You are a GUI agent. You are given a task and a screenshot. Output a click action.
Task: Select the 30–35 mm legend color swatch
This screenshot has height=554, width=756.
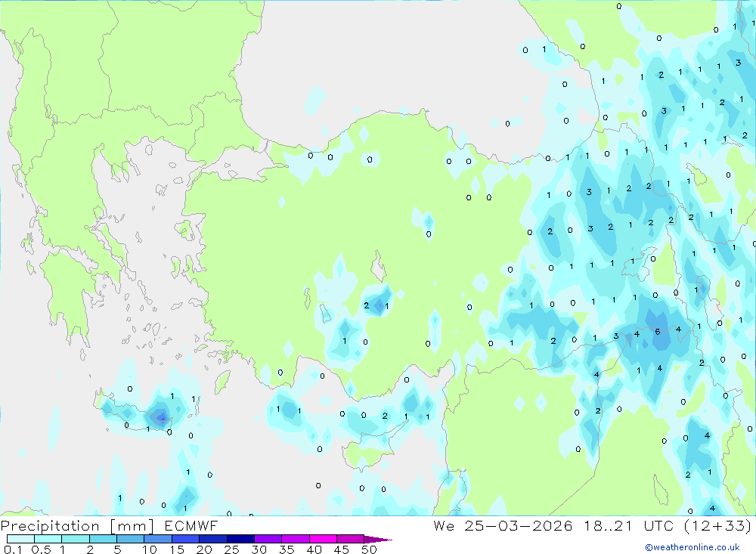[x=268, y=539]
